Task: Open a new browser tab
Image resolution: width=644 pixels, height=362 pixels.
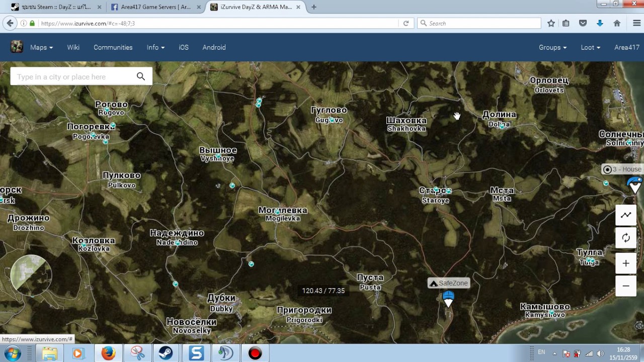Action: tap(314, 7)
